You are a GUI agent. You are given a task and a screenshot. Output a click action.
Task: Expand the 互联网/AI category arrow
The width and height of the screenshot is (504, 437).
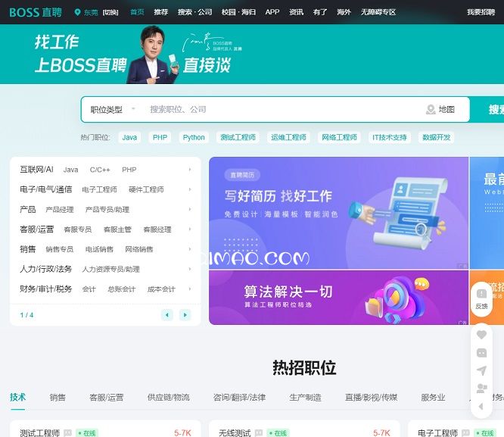coord(190,169)
